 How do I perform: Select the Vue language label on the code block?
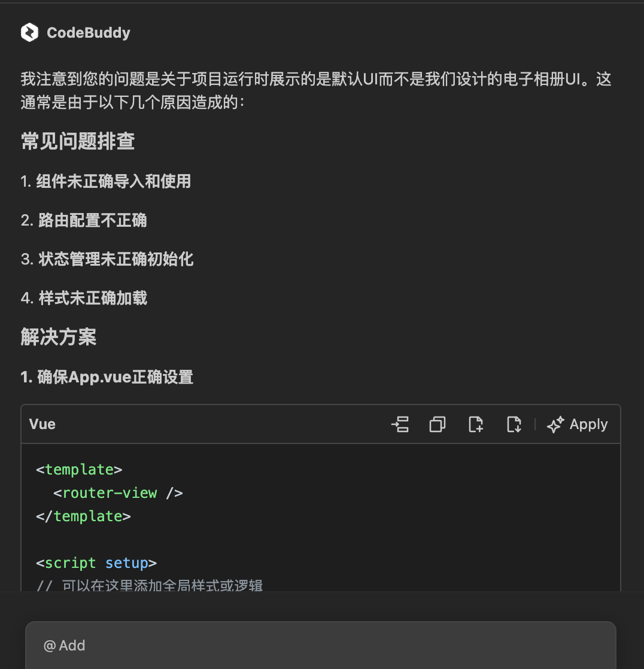(x=41, y=424)
